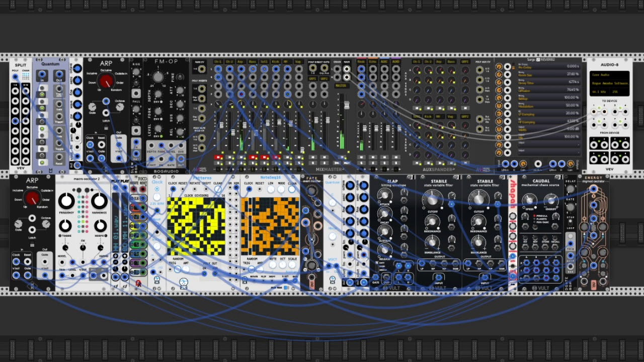Image resolution: width=644 pixels, height=362 pixels.
Task: Click the Slew RISE knob
Action: tap(136, 72)
